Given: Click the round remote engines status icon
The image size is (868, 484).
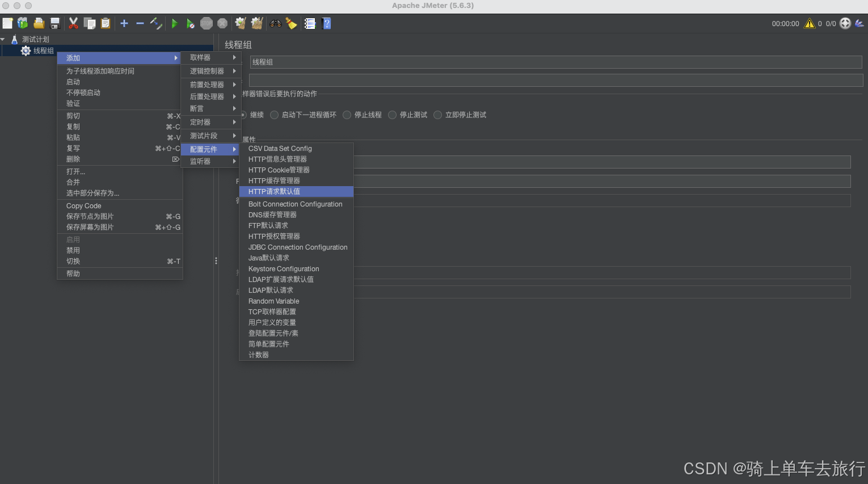Looking at the screenshot, I should [845, 23].
